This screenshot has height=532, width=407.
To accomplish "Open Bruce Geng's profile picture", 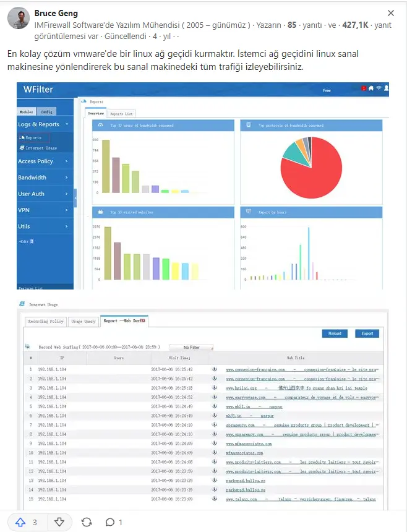I will click(x=19, y=18).
